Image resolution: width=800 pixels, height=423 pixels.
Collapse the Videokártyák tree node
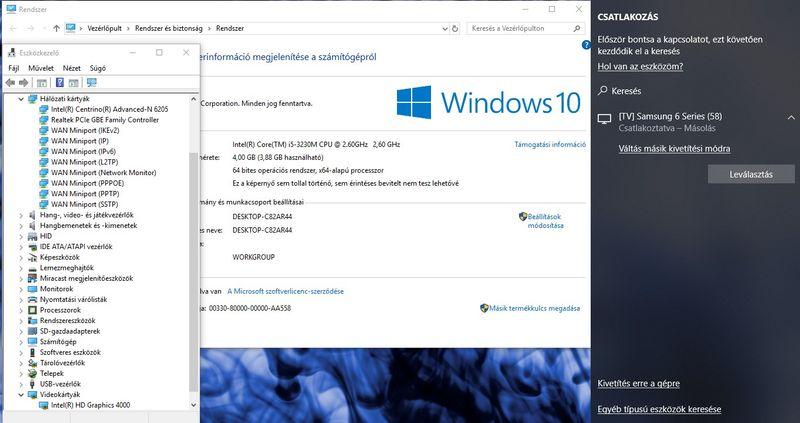(x=21, y=395)
